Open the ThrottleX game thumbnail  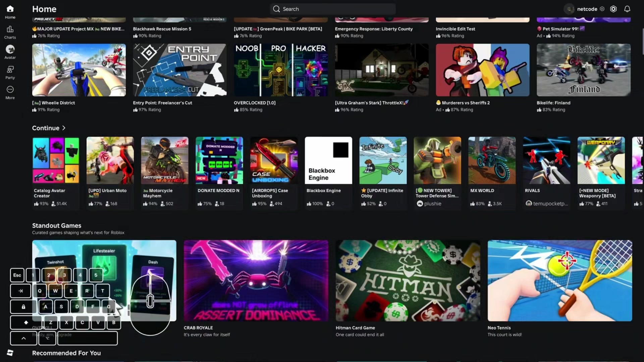coord(382,70)
